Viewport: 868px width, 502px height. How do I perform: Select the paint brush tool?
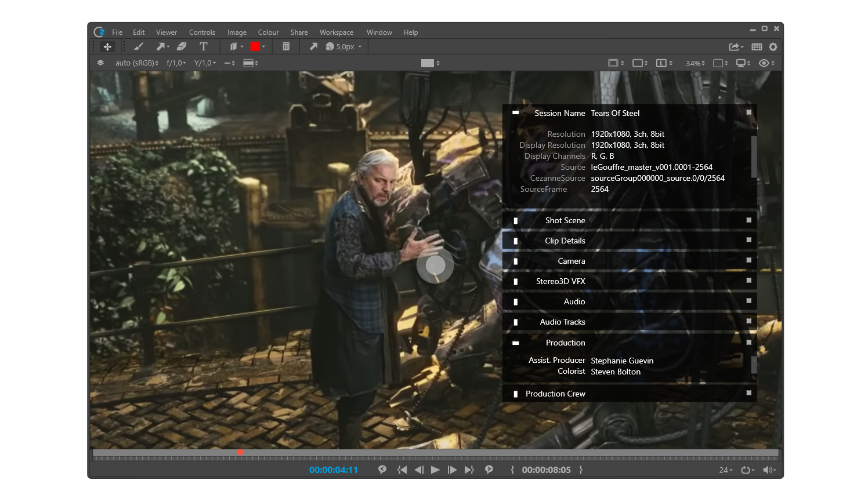(138, 46)
